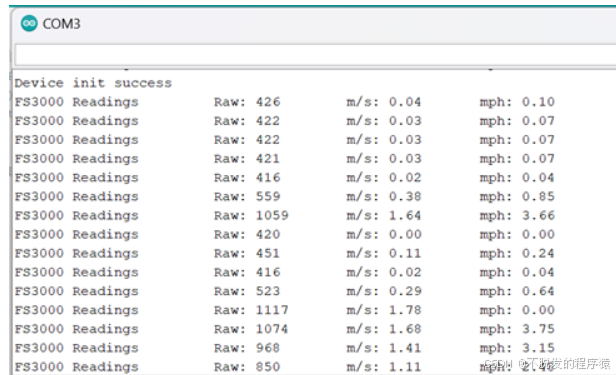The width and height of the screenshot is (616, 375).
Task: Click m/s 0.03 in the Raw 421 row
Action: tap(383, 159)
